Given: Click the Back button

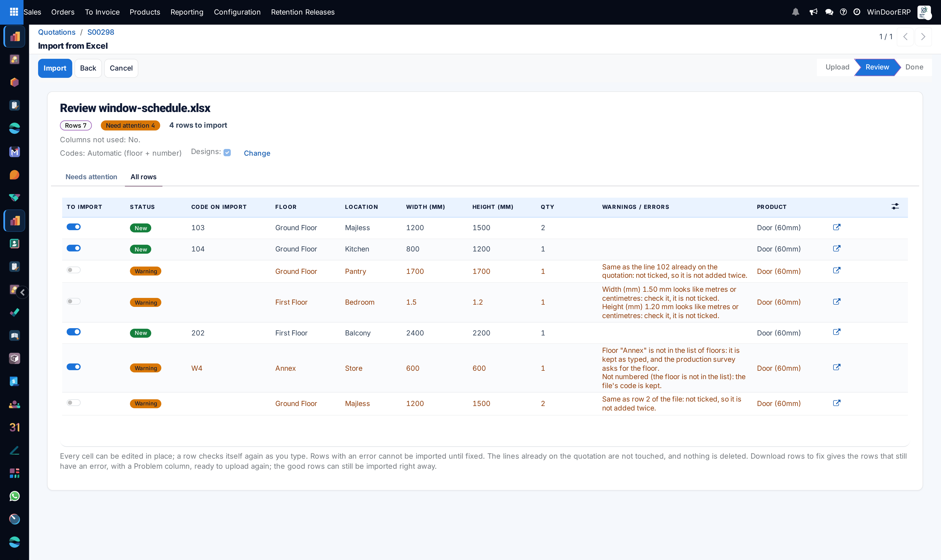Looking at the screenshot, I should 88,68.
